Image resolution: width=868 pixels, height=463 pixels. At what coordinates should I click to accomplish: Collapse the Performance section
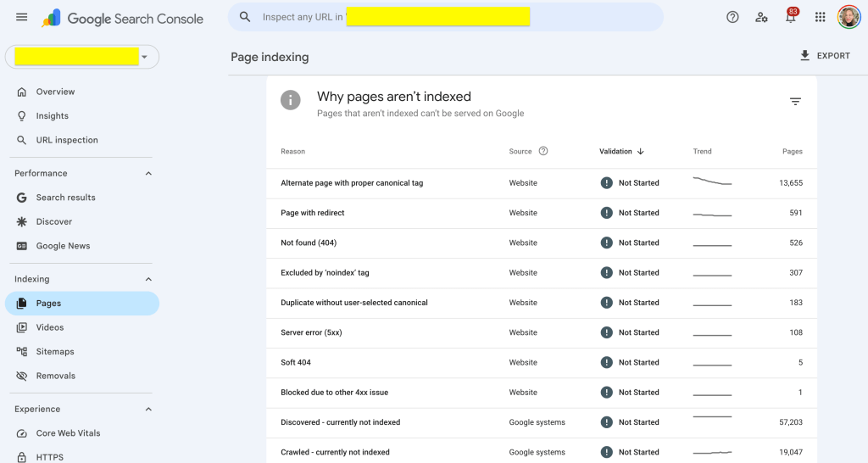[x=148, y=173]
